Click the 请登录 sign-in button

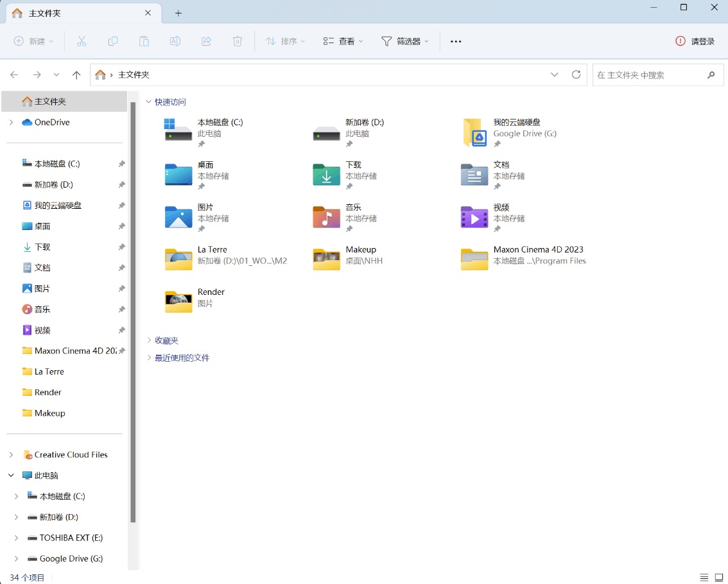click(x=695, y=41)
